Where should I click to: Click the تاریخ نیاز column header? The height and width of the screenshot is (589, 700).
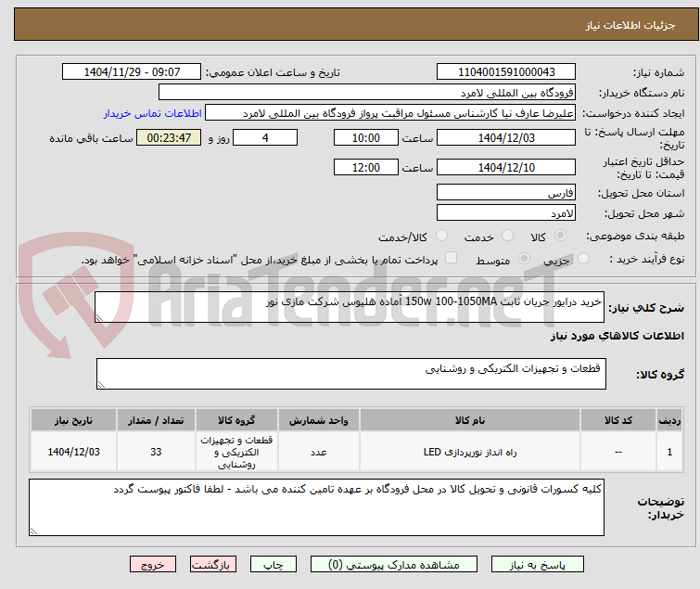[73, 420]
